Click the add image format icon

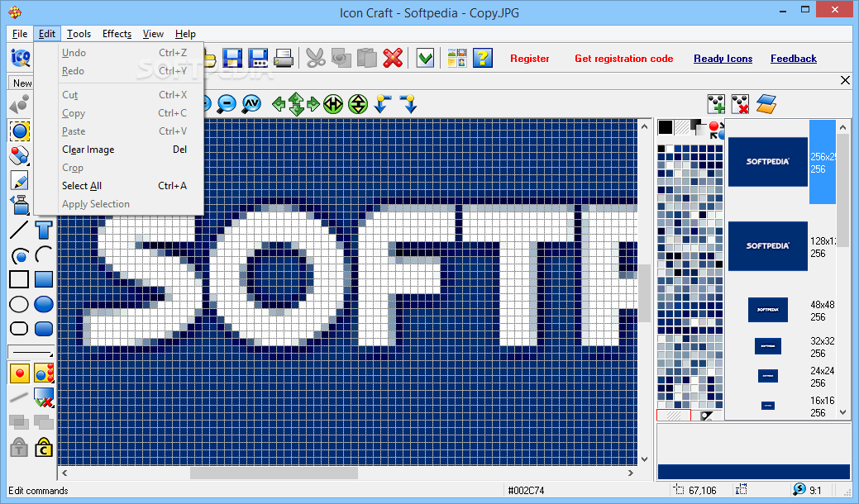pos(715,104)
